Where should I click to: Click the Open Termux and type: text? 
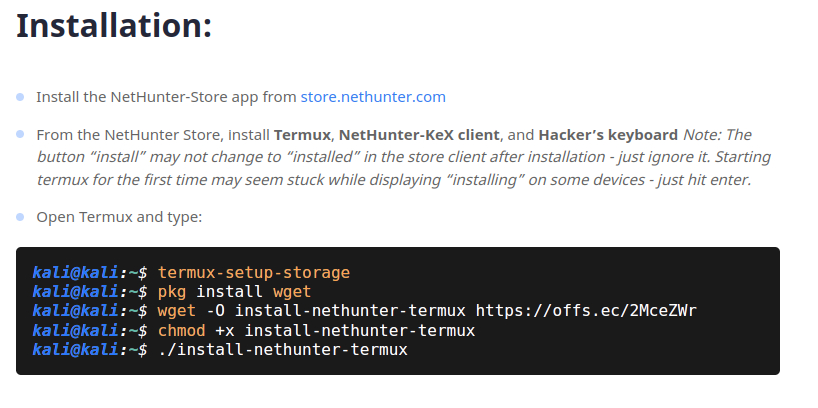click(119, 217)
